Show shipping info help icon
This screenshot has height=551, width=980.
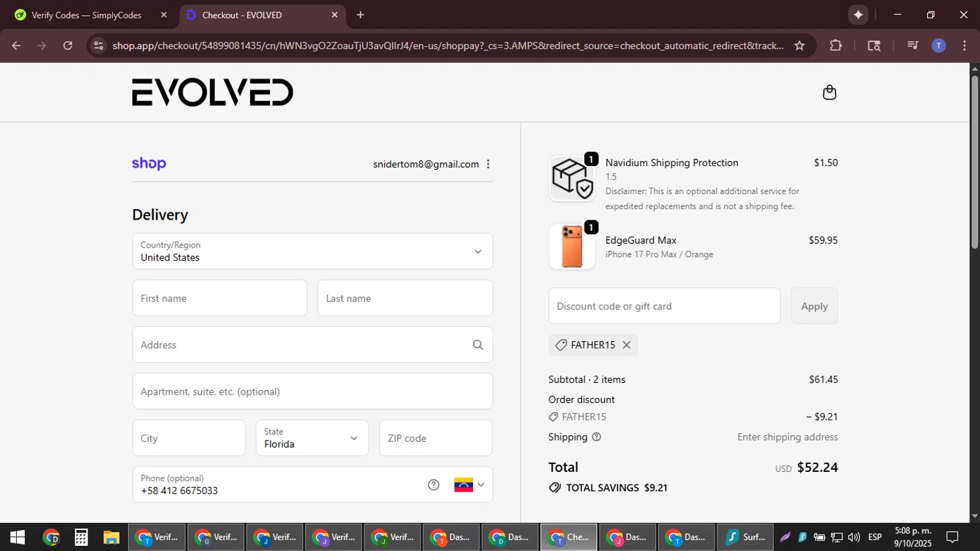pyautogui.click(x=596, y=437)
